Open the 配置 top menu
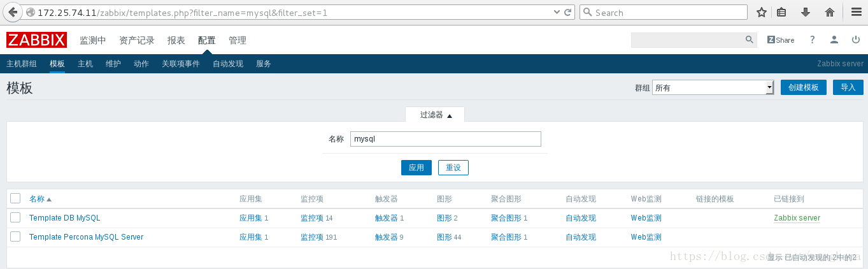This screenshot has height=269, width=868. [x=207, y=40]
